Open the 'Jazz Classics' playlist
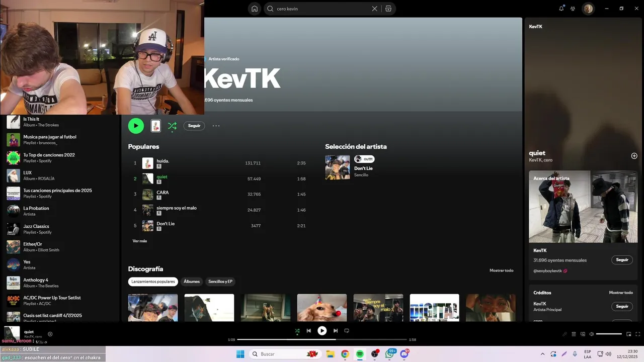The height and width of the screenshot is (362, 644). click(x=60, y=229)
